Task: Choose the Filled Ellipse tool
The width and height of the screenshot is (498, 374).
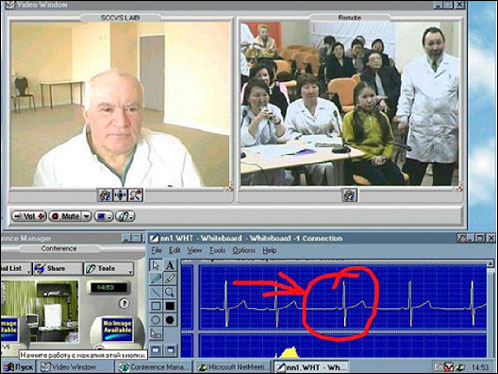Action: (x=170, y=320)
